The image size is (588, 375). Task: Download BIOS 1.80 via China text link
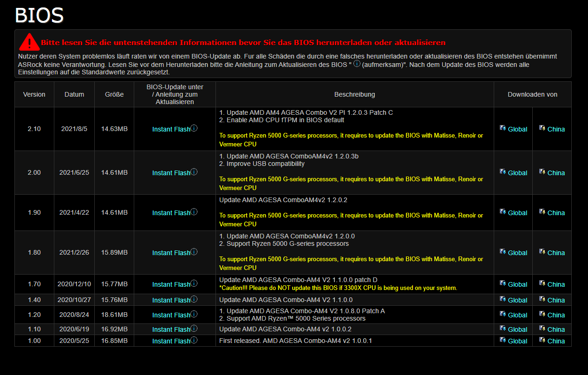tap(556, 253)
